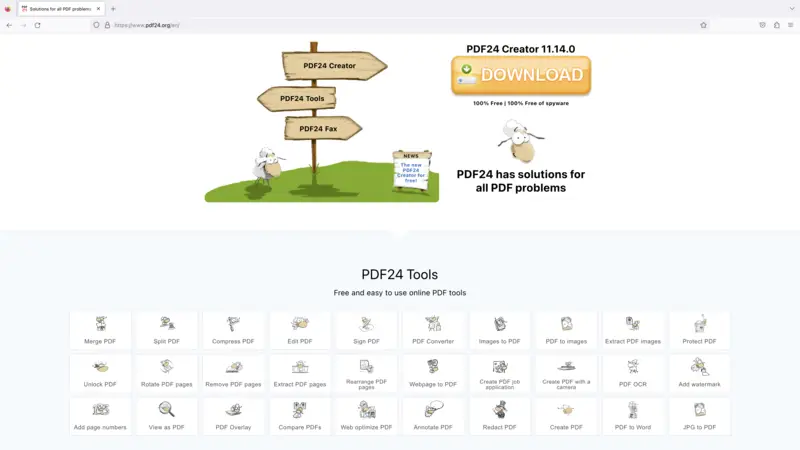The height and width of the screenshot is (450, 800).
Task: Open the Firefox hamburger menu
Action: pos(790,25)
